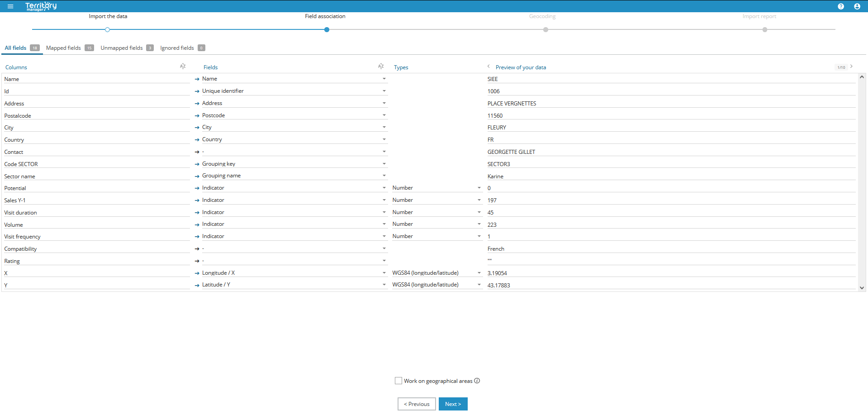Click the help question mark icon

[x=840, y=6]
